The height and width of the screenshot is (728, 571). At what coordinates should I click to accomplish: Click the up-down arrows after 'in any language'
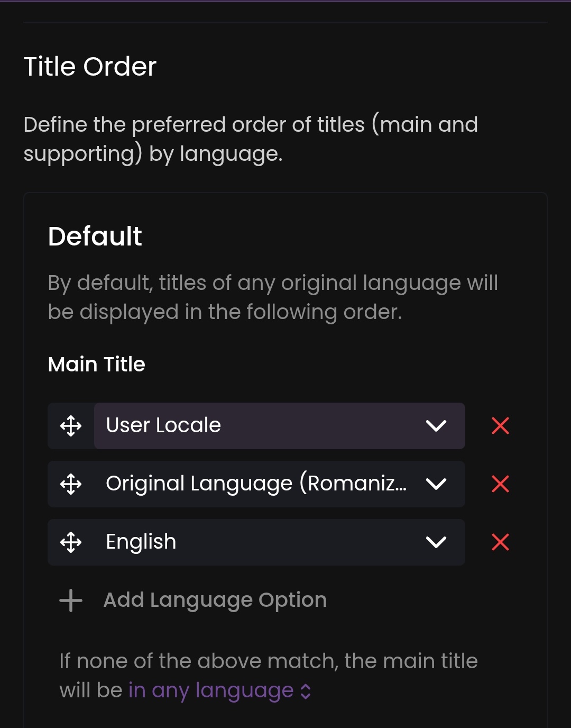(306, 691)
